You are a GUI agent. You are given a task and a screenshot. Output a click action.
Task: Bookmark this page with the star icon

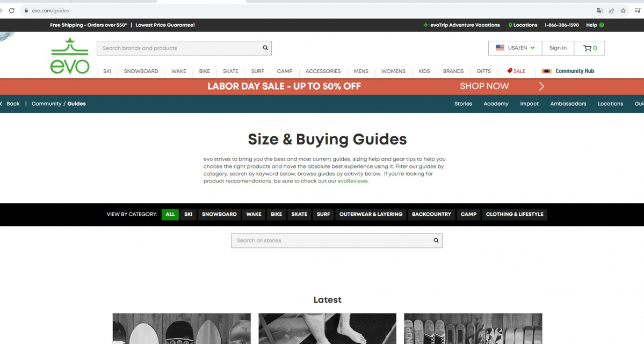pyautogui.click(x=623, y=11)
